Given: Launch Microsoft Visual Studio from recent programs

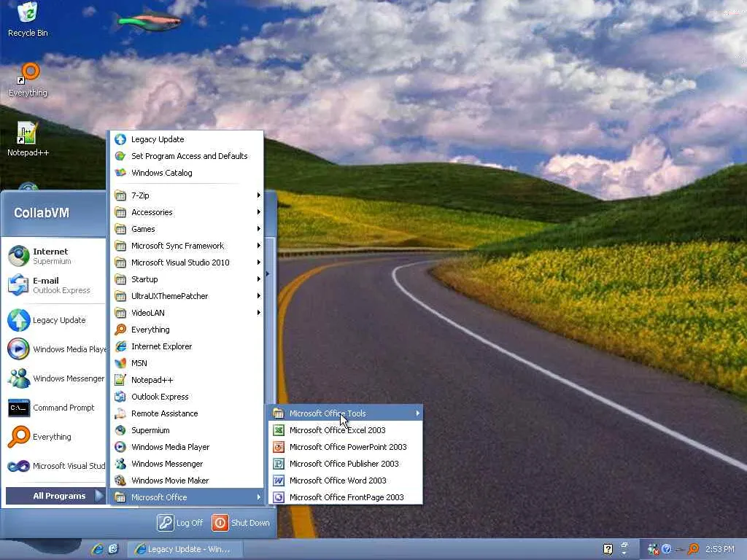Looking at the screenshot, I should coord(55,466).
